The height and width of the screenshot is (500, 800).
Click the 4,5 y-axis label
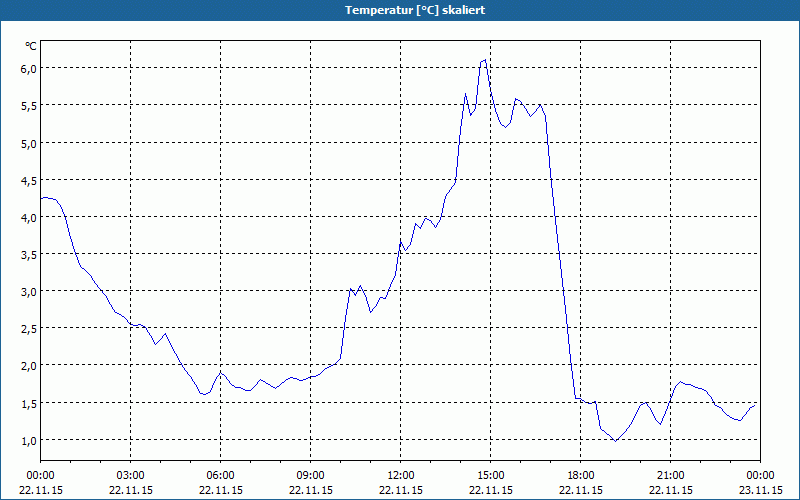(29, 180)
